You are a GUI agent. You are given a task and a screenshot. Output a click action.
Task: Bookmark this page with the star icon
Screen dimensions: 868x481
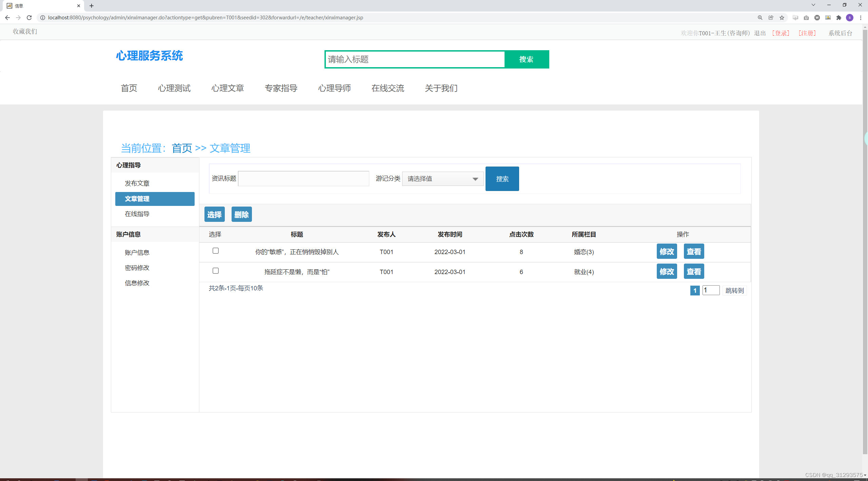[x=782, y=17]
